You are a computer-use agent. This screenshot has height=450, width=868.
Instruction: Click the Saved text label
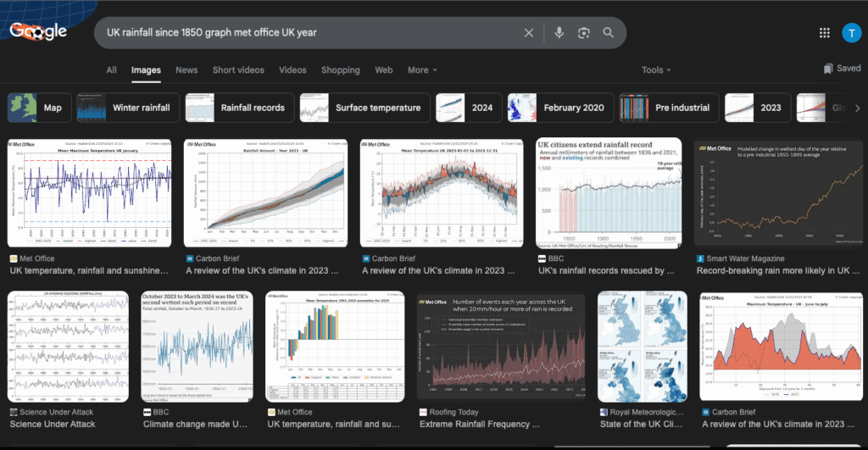coord(849,68)
